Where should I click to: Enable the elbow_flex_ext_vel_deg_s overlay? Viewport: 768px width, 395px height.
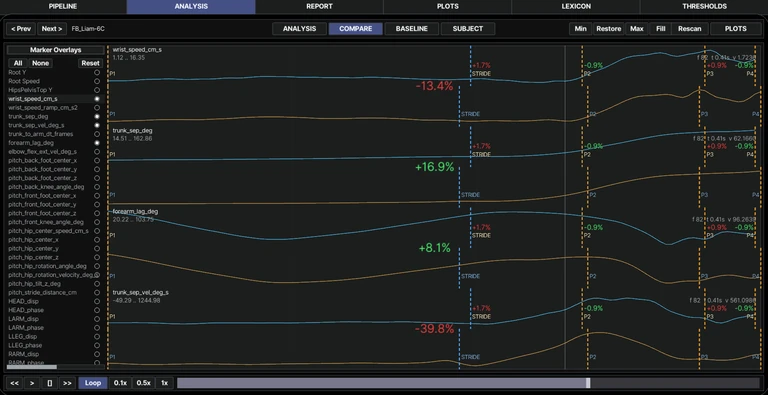pos(97,152)
